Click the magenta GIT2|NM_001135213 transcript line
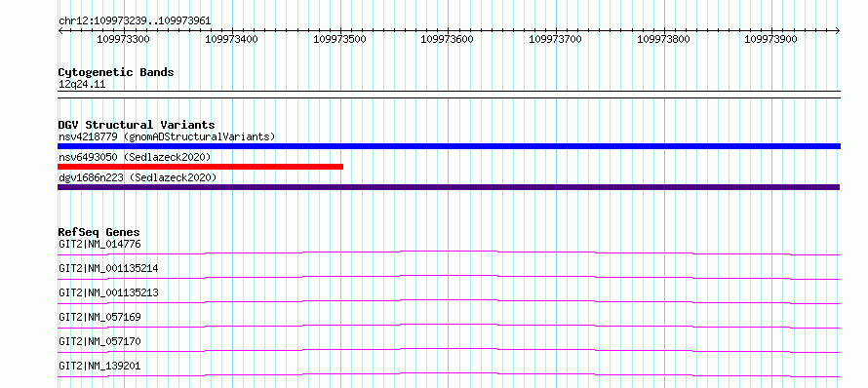 (449, 301)
